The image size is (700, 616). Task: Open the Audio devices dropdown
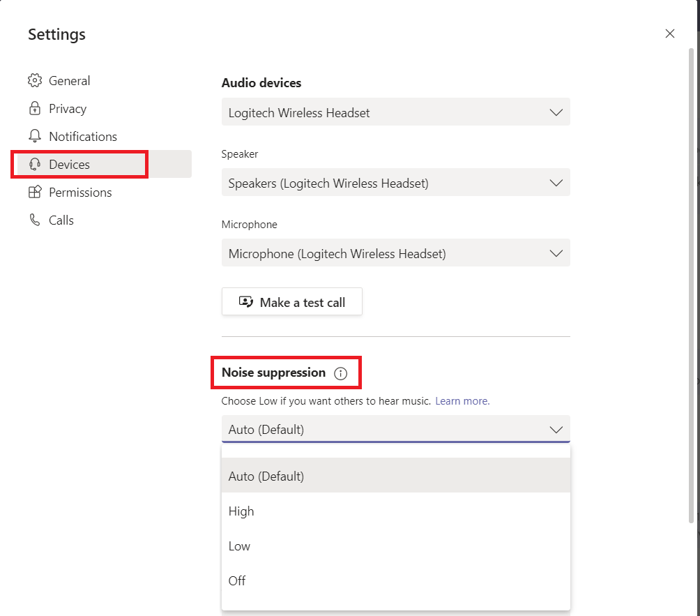[x=395, y=112]
